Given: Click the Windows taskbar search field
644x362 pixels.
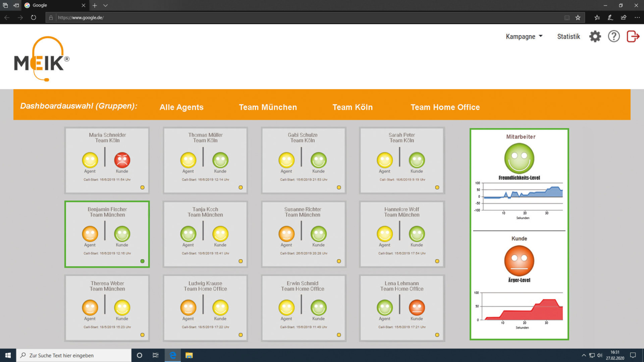Looking at the screenshot, I should 74,355.
